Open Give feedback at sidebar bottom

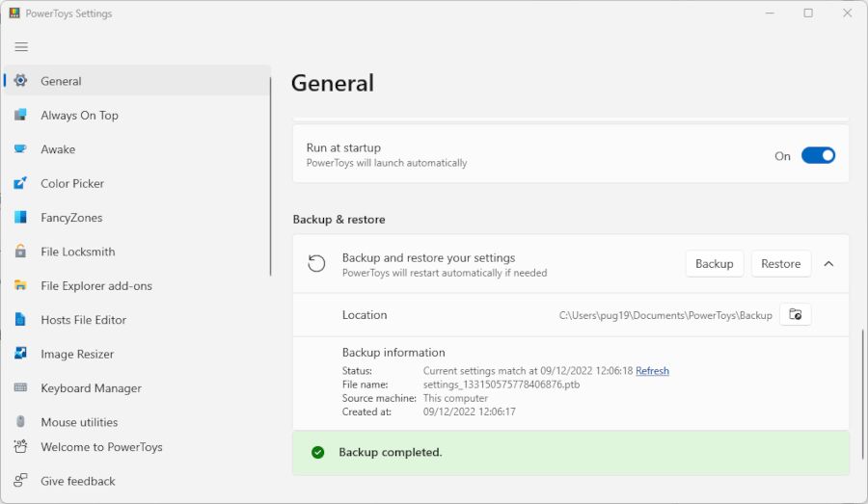[77, 481]
